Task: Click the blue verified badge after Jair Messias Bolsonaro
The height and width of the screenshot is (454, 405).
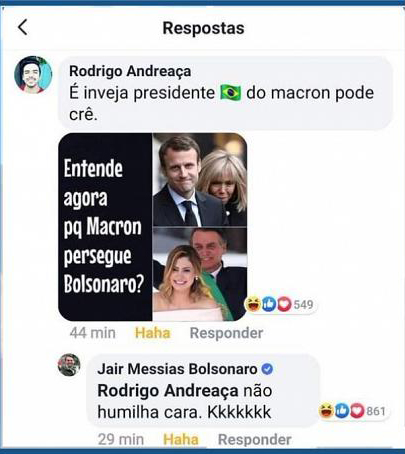Action: (267, 369)
